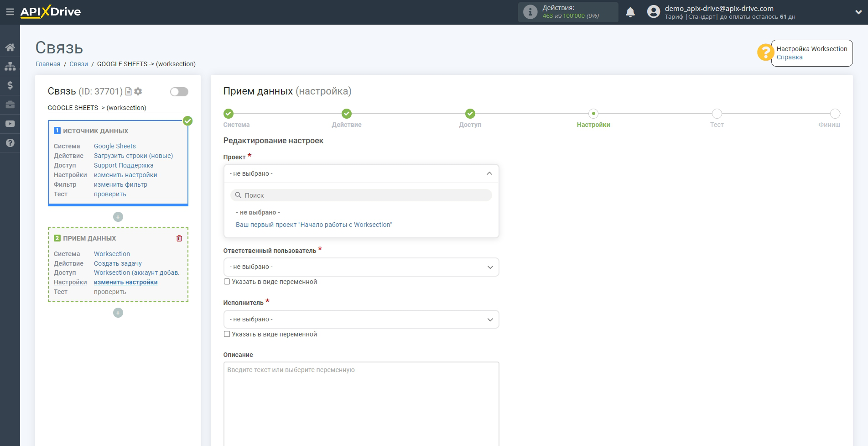This screenshot has height=446, width=868.
Task: Open the Справка help link
Action: click(790, 57)
